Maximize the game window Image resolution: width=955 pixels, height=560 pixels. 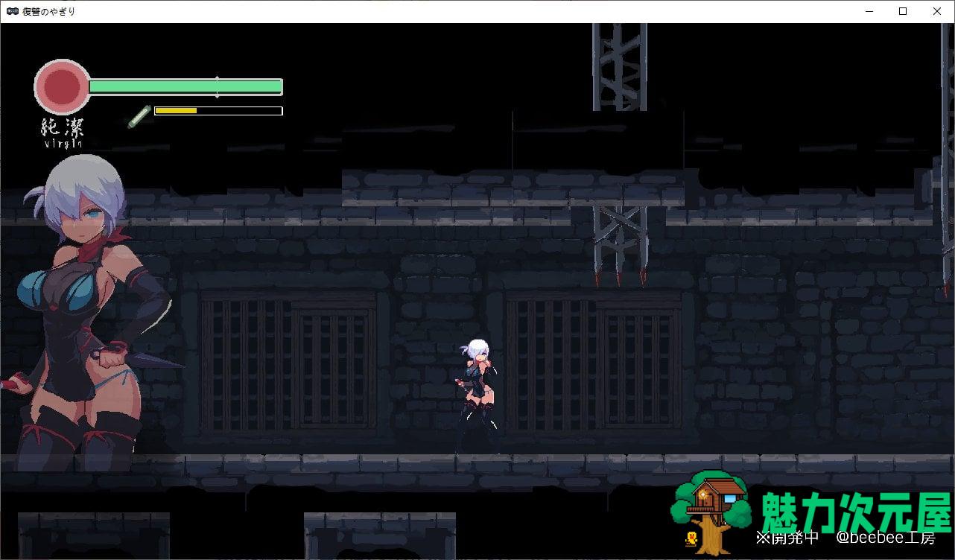(x=903, y=11)
